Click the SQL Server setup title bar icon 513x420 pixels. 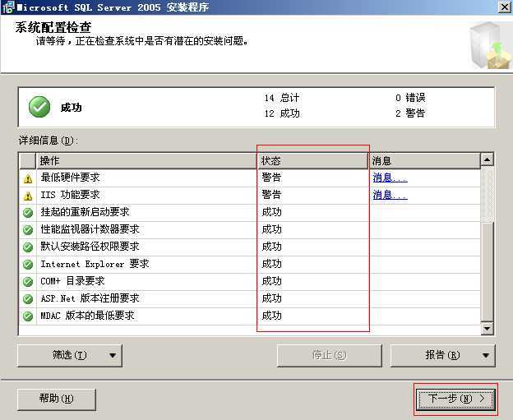click(8, 7)
